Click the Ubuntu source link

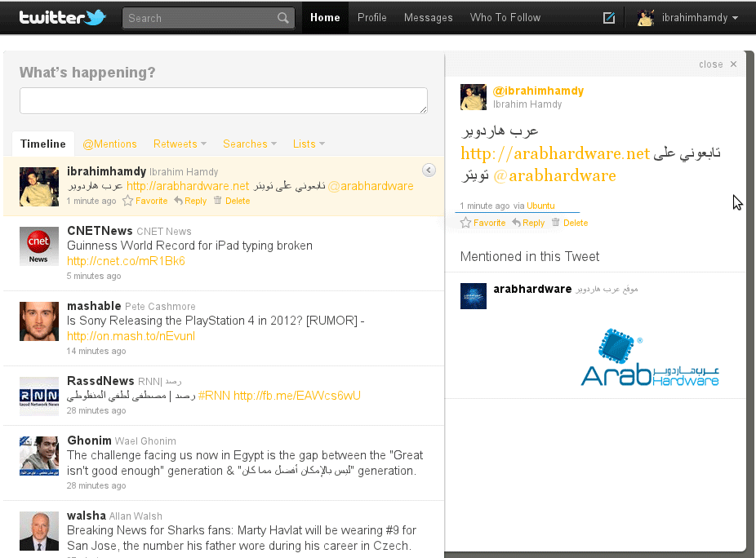(x=540, y=206)
